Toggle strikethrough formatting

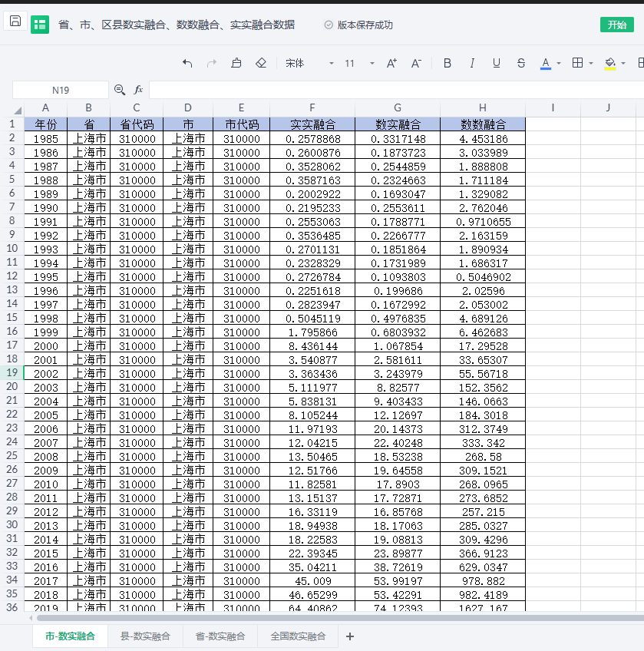[x=521, y=63]
